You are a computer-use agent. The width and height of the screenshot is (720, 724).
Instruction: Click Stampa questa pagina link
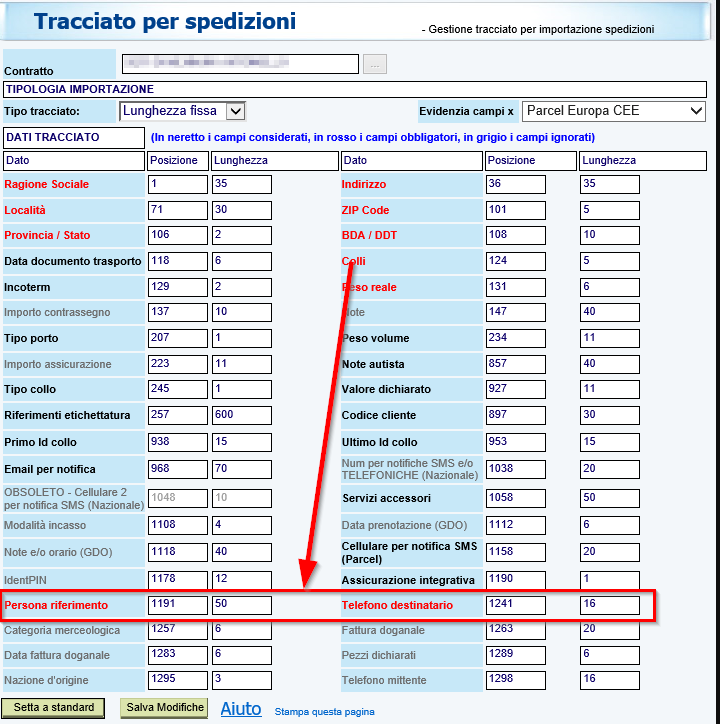tap(324, 712)
